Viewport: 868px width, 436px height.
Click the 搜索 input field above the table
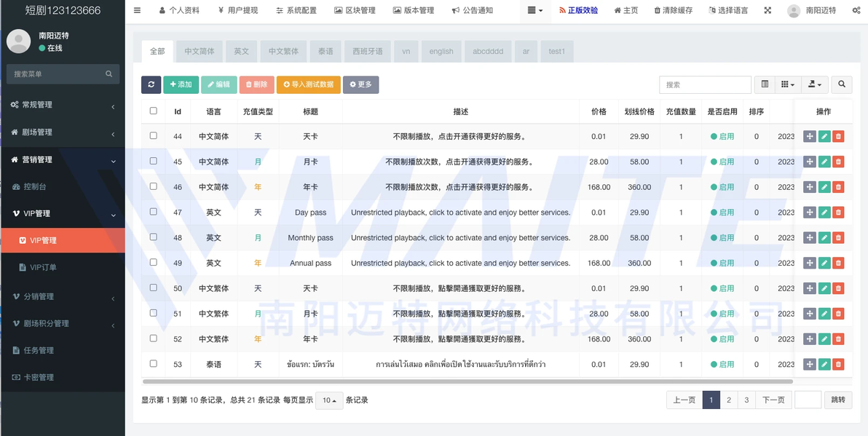704,84
